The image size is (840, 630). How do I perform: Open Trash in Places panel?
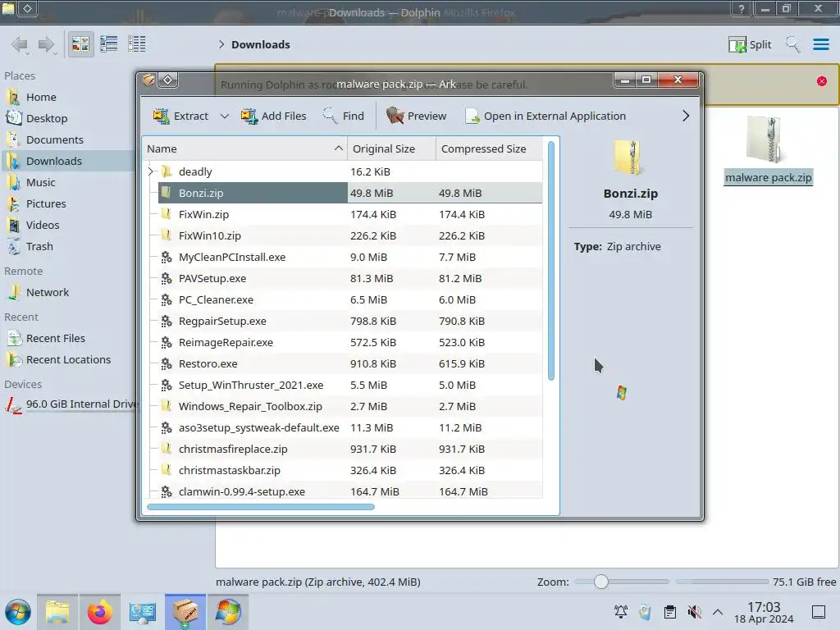39,246
